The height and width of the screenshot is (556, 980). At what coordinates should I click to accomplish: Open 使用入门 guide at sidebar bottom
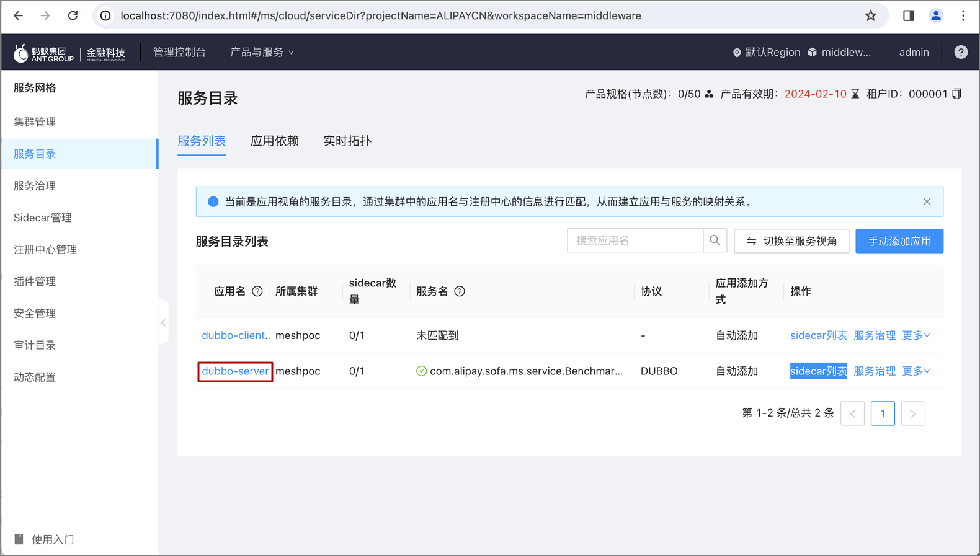coord(45,539)
